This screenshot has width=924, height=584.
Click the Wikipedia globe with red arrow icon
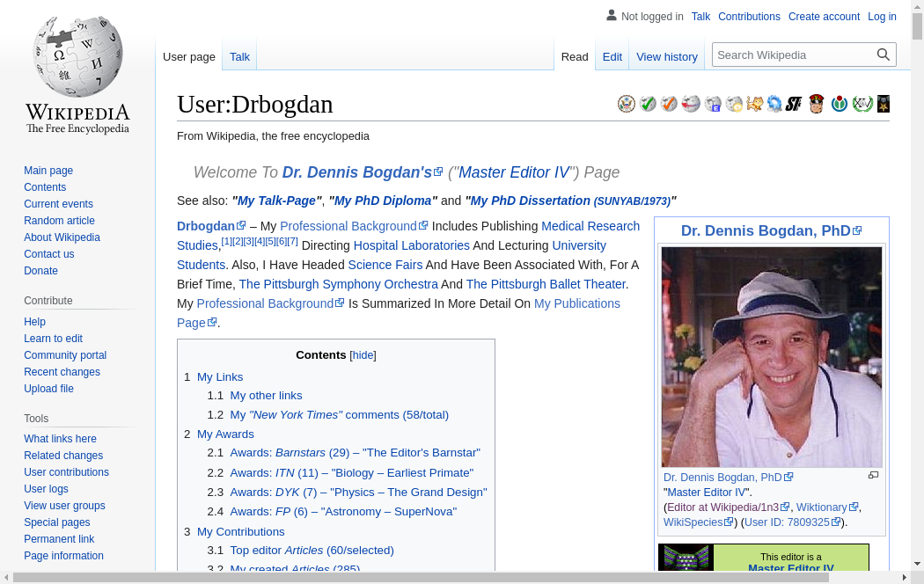(691, 104)
